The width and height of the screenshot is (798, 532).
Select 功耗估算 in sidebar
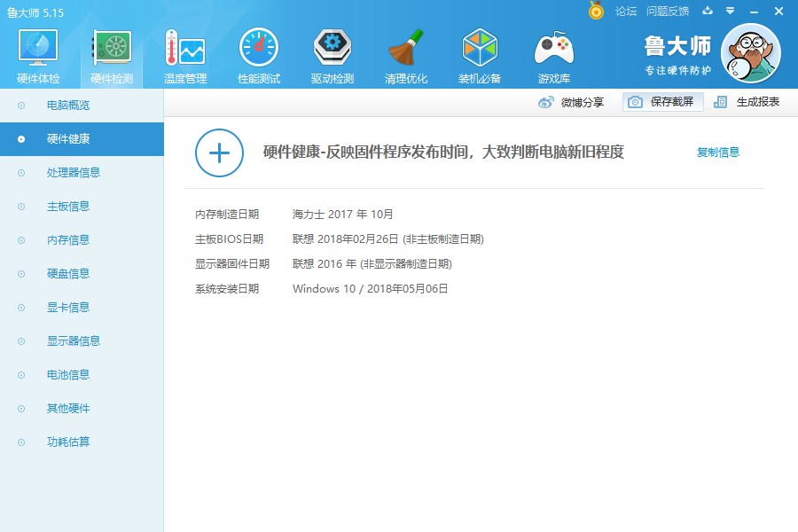(x=82, y=442)
